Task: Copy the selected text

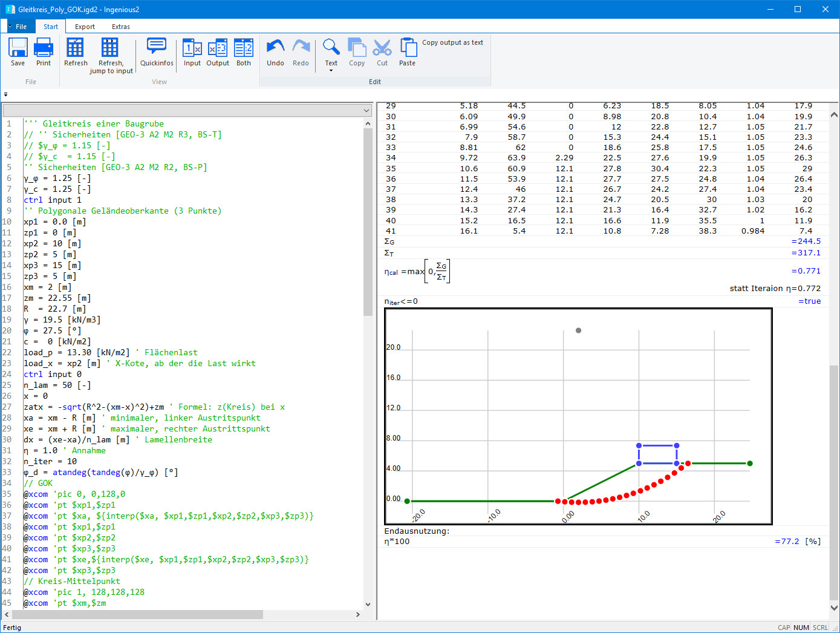Action: point(356,53)
